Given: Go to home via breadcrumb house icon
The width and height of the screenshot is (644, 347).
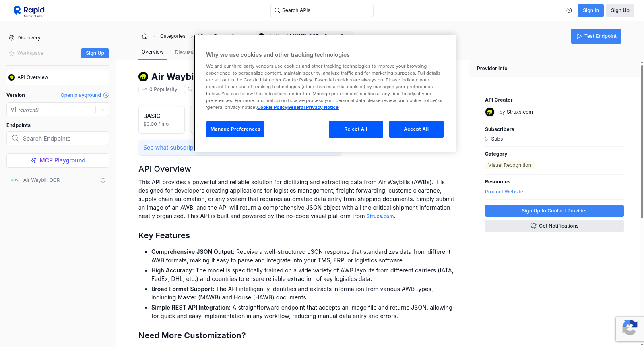Looking at the screenshot, I should coord(145,36).
